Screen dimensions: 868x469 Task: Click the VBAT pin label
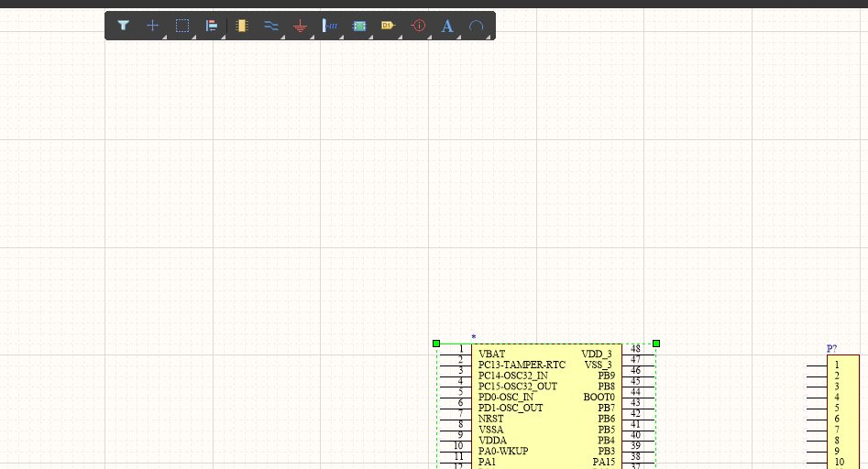pyautogui.click(x=491, y=354)
